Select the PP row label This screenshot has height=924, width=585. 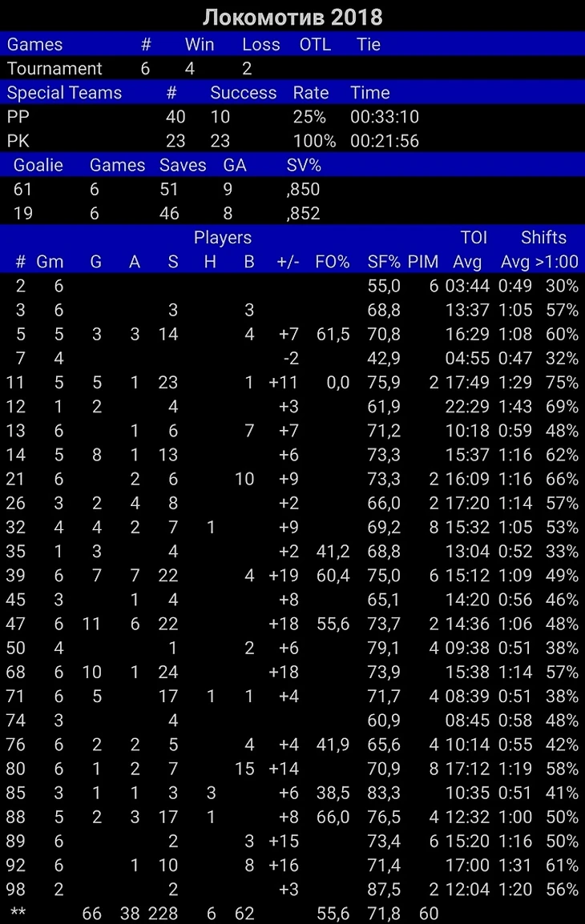click(x=18, y=117)
